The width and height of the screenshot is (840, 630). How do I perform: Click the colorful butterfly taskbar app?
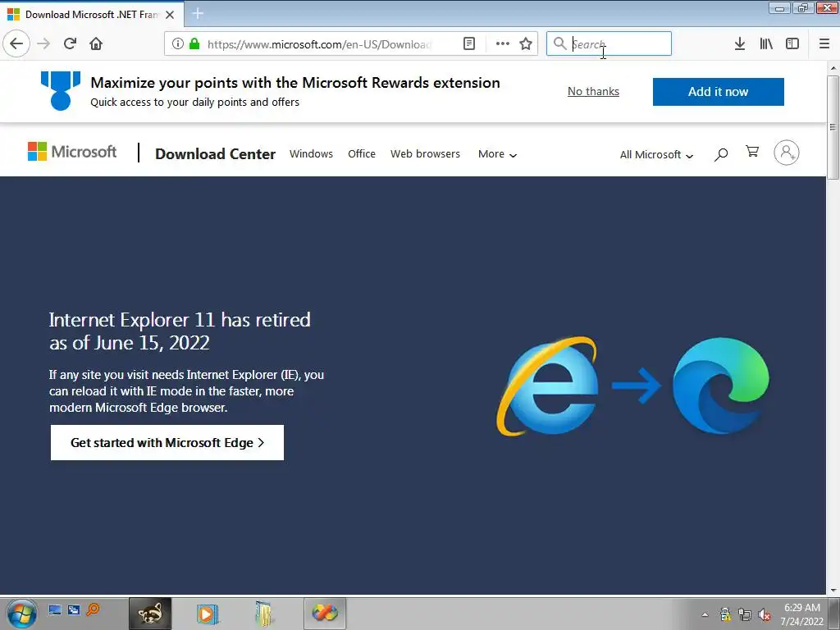325,614
